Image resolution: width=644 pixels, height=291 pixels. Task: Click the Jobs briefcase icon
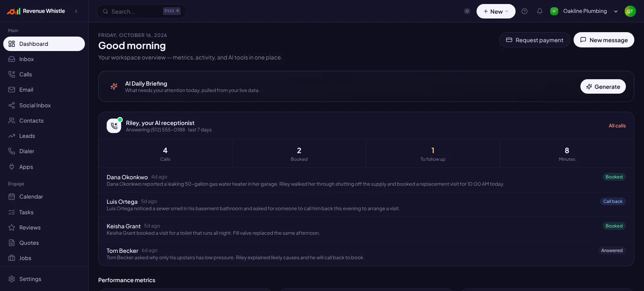(x=12, y=258)
